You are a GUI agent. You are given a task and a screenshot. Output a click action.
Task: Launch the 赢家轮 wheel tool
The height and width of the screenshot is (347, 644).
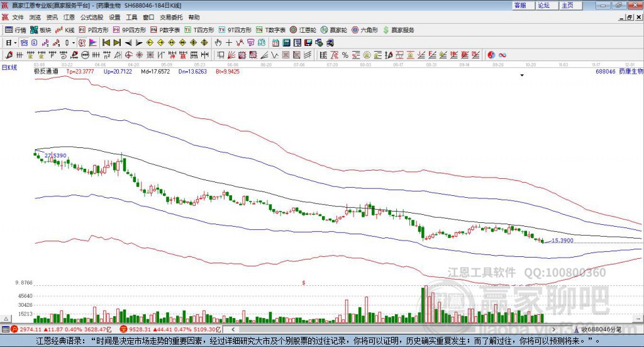334,30
